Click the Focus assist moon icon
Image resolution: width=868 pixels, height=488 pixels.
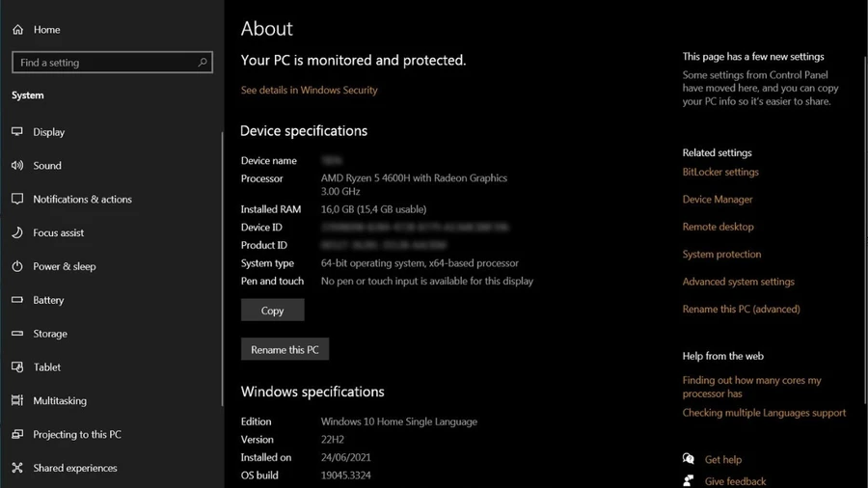(x=17, y=232)
